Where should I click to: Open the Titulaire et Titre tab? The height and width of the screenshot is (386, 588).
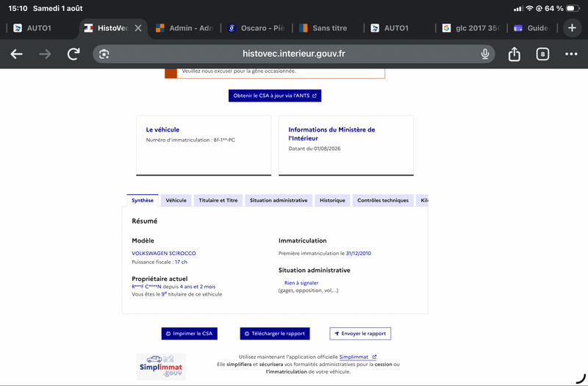[218, 200]
